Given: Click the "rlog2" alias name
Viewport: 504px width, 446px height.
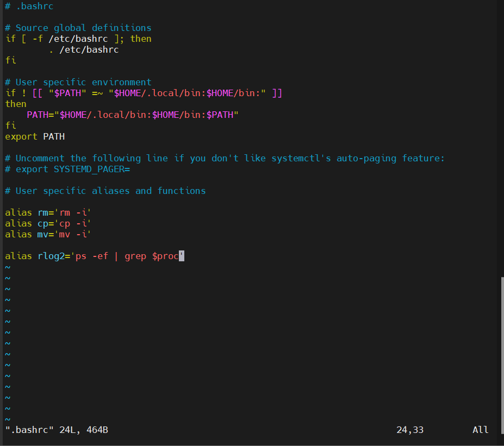Looking at the screenshot, I should (51, 256).
